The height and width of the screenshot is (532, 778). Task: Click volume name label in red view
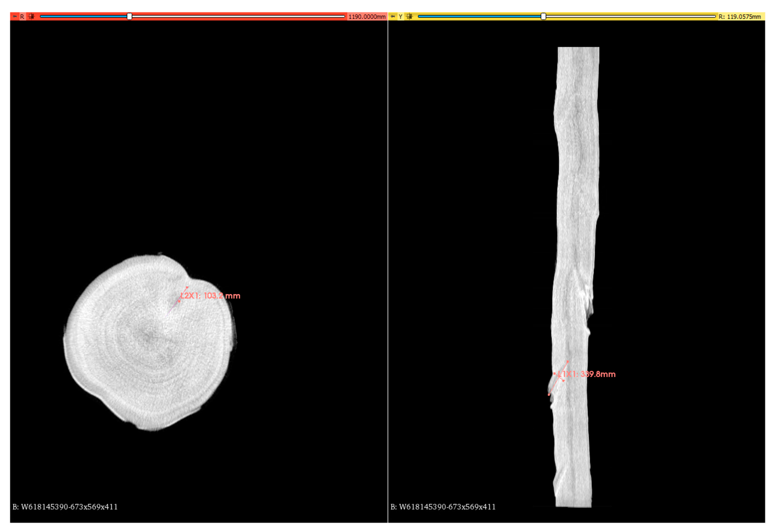[x=65, y=507]
